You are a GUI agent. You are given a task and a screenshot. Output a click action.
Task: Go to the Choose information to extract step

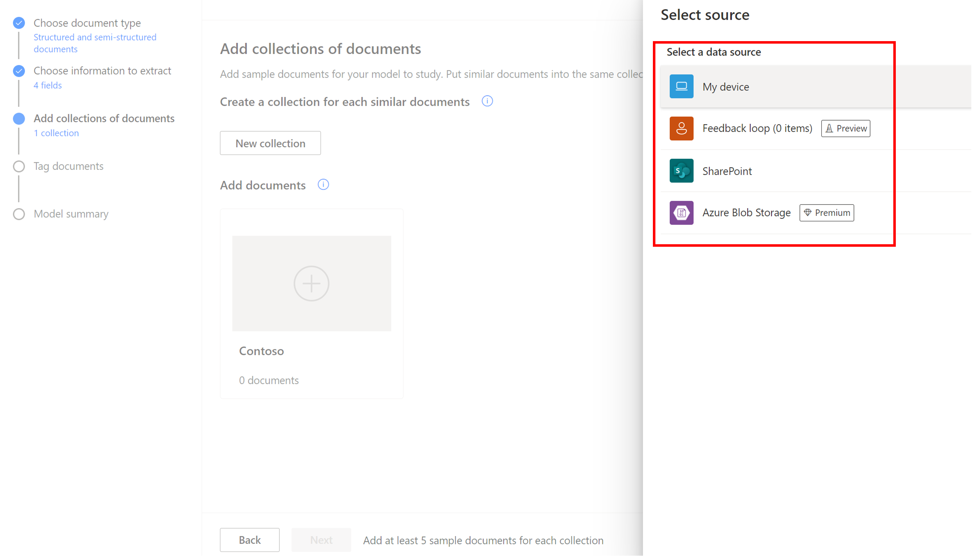click(102, 70)
